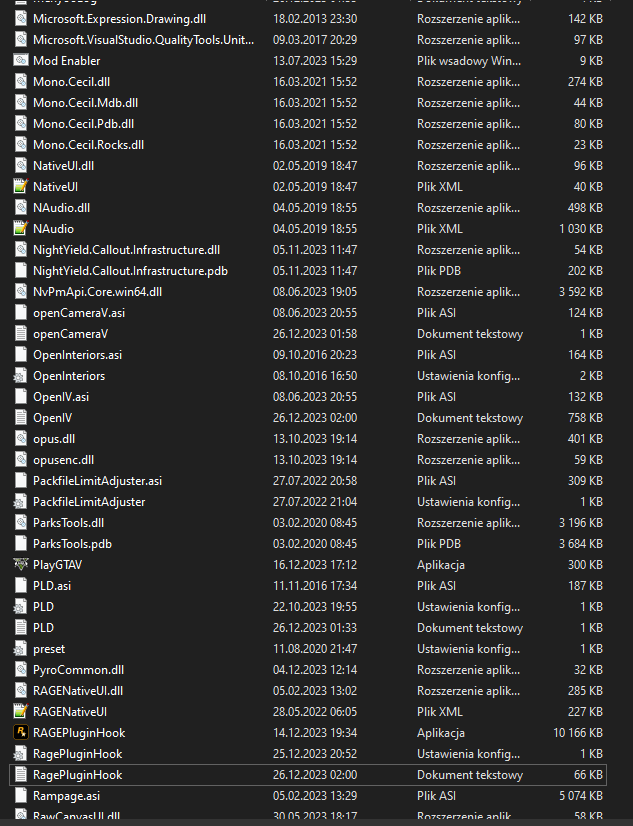Click the Plik wsadowy Win... type cell
The image size is (633, 826).
click(469, 61)
